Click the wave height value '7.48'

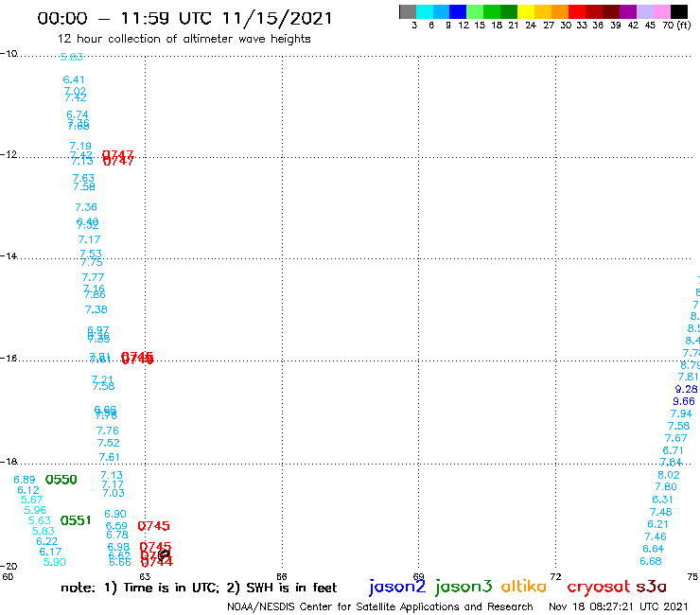(x=660, y=512)
